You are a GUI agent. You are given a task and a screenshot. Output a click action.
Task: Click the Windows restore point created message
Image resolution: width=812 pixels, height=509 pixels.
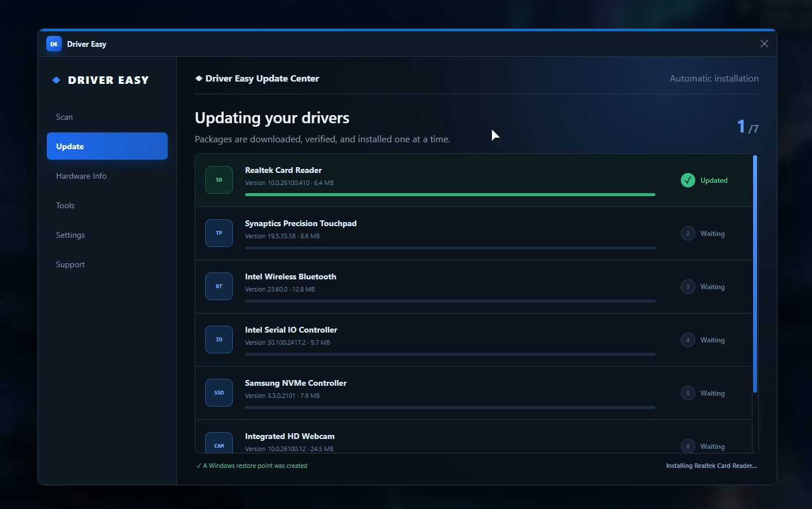coord(252,466)
